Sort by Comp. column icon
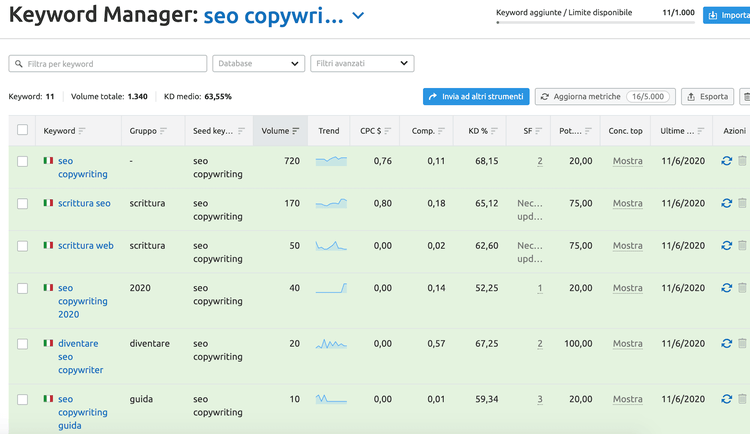 tap(441, 131)
